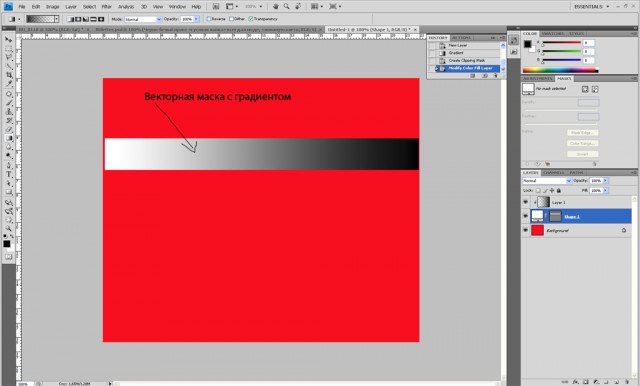This screenshot has height=386, width=640.
Task: Select the Eyedropper tool
Action: (x=8, y=84)
